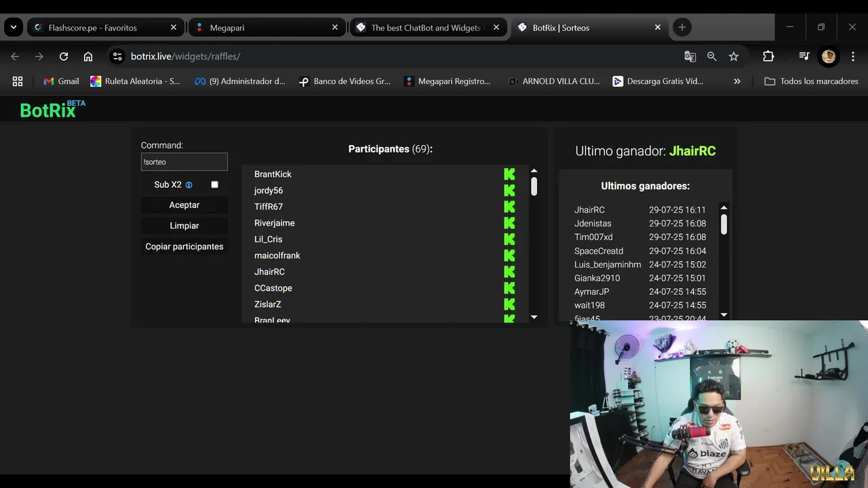Close the Flashscore.pe tab
The width and height of the screenshot is (868, 488).
(x=174, y=28)
